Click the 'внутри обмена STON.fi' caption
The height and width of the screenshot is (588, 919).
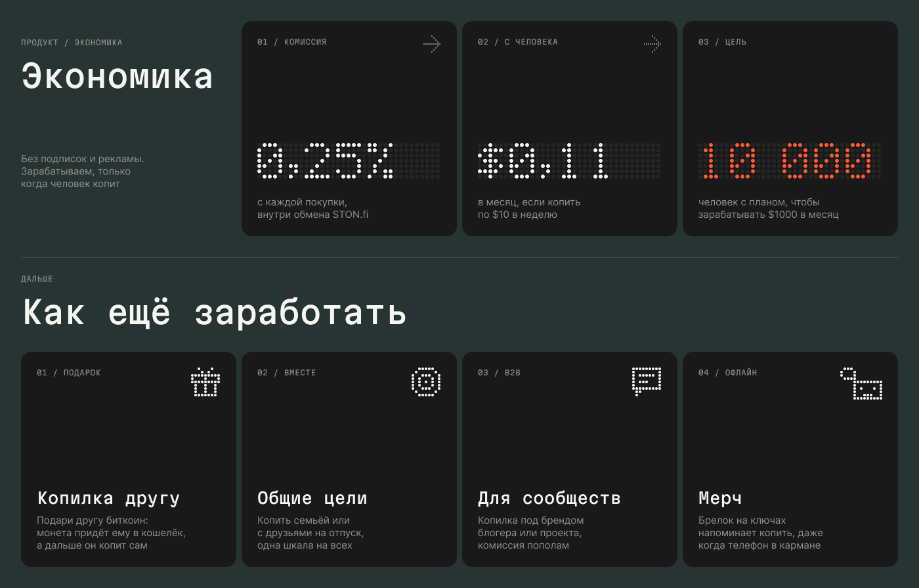click(313, 215)
